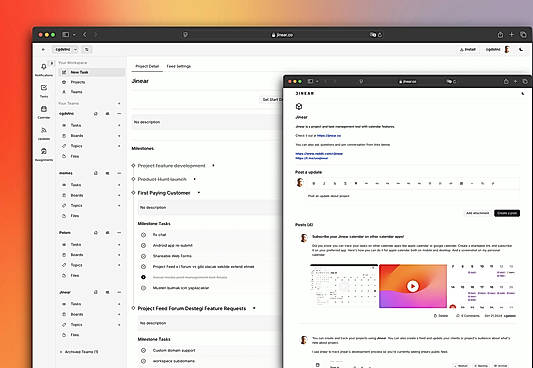533x368 pixels.
Task: Click address bar in back Safari window
Action: [282, 35]
